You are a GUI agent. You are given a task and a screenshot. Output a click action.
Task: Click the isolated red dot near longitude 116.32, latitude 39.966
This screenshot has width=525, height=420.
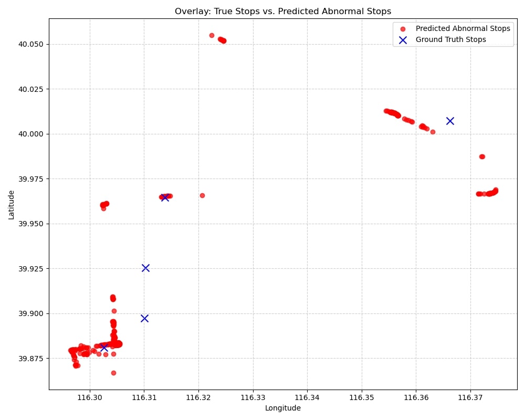pyautogui.click(x=202, y=196)
